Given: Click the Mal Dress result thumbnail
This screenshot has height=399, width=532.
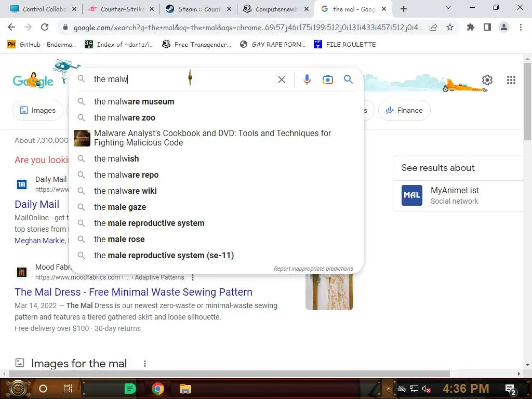Looking at the screenshot, I should (329, 292).
